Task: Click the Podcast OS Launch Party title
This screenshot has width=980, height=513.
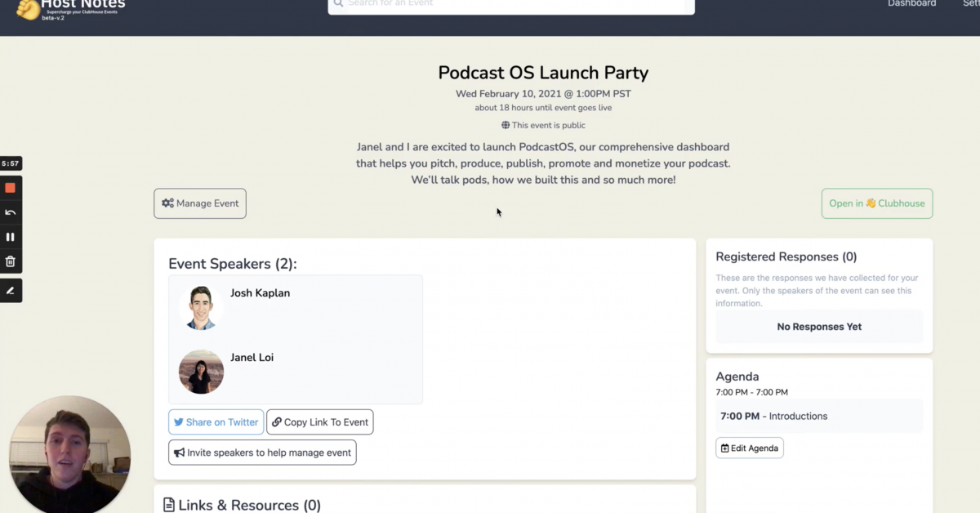Action: point(543,73)
